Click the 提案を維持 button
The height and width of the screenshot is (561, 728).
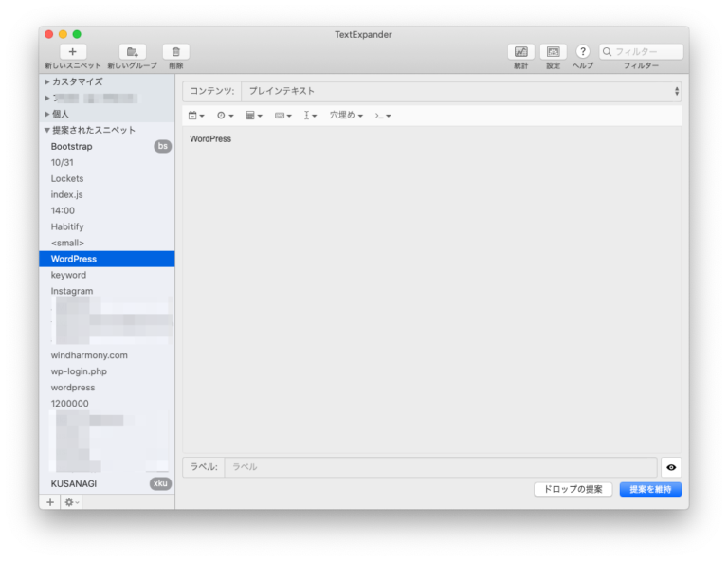650,489
